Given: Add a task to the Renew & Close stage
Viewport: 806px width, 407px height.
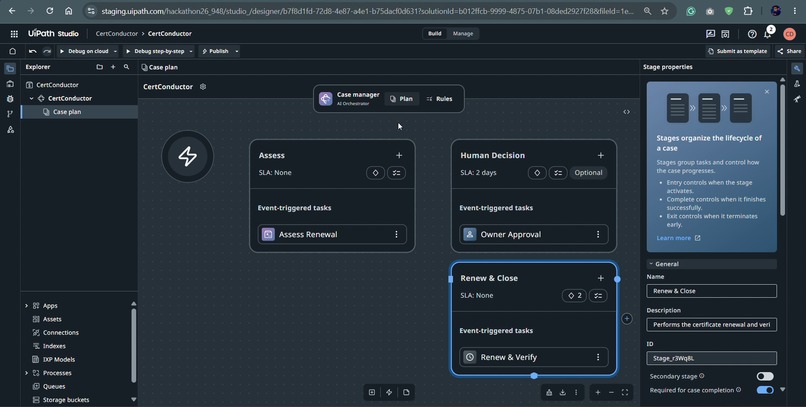Looking at the screenshot, I should point(600,278).
